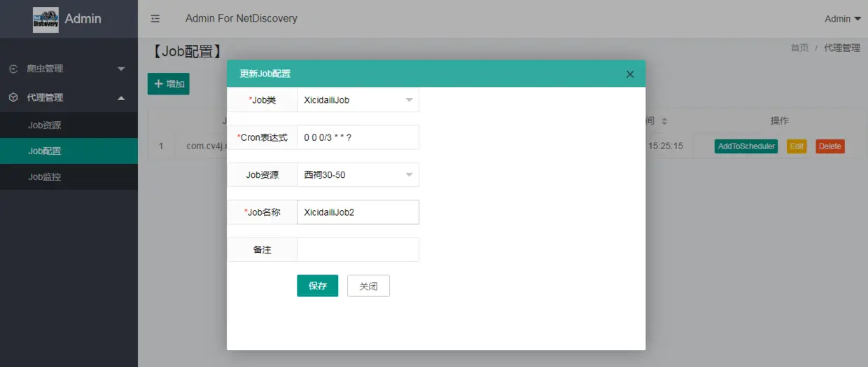Click the 备注 input field
Screen dimensions: 868x367
(358, 249)
